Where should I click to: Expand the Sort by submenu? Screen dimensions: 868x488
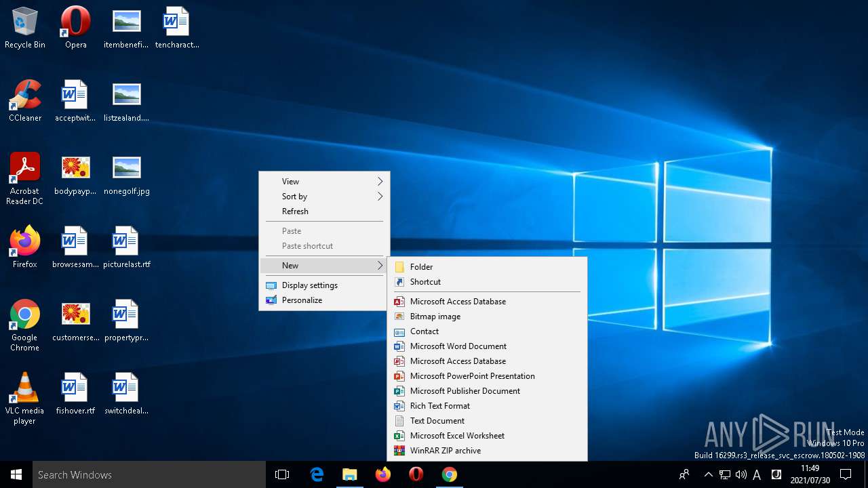pyautogui.click(x=324, y=196)
